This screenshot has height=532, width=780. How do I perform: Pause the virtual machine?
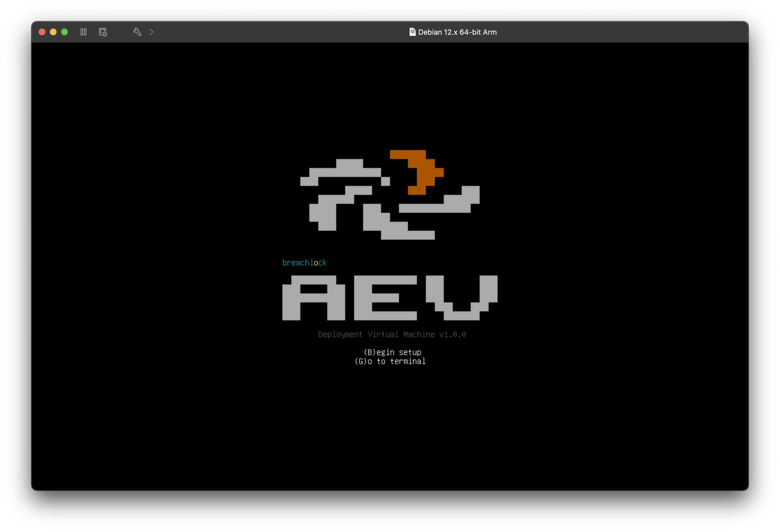point(83,32)
